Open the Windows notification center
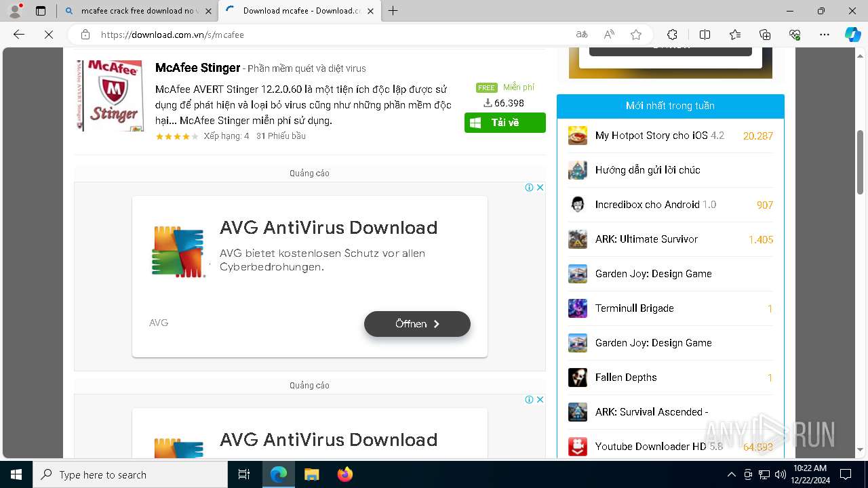 [x=846, y=474]
